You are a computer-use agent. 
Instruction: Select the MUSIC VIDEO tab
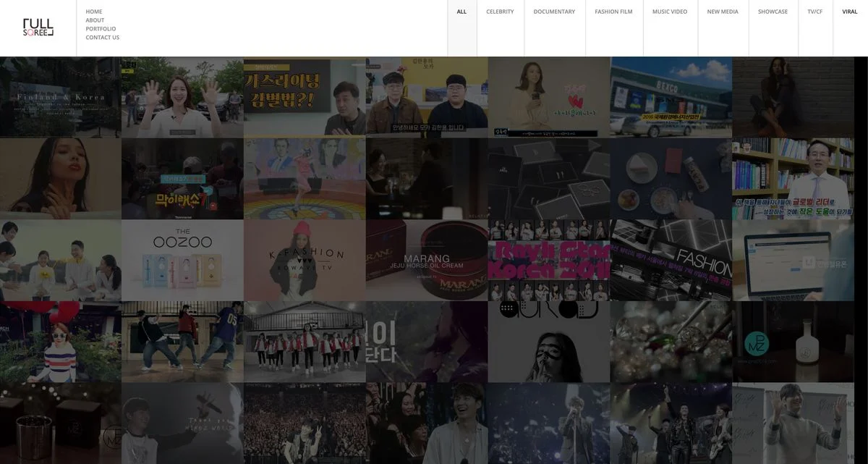coord(670,12)
